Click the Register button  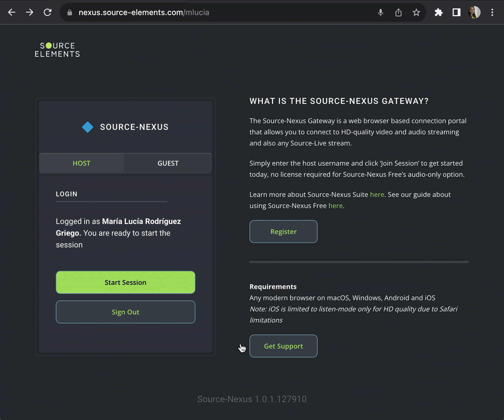coord(283,232)
